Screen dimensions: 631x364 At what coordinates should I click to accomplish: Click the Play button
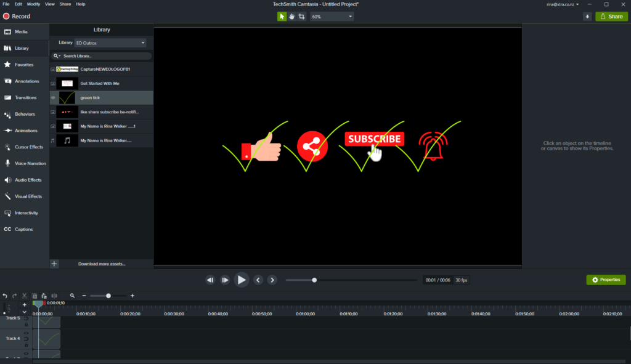(242, 280)
